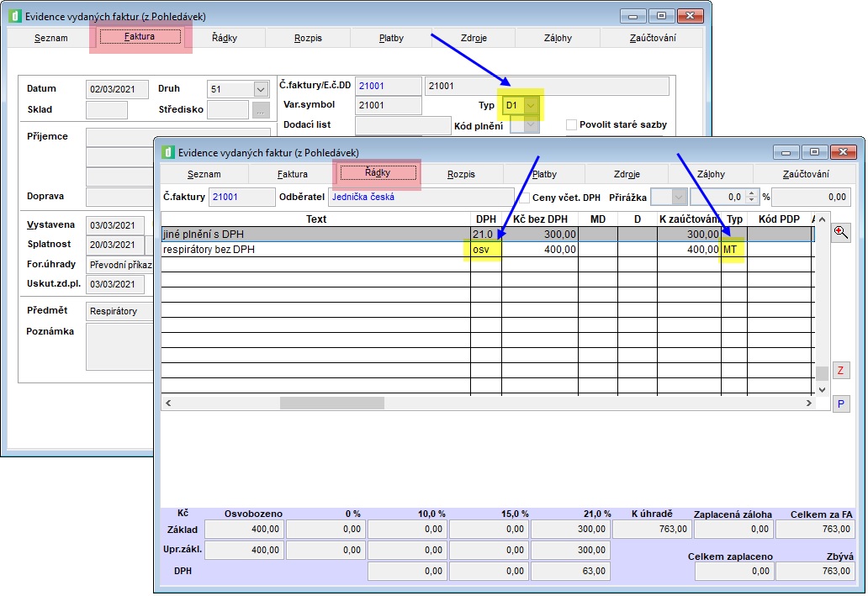Click the Datum field 02/03/2021
The height and width of the screenshot is (596, 868).
(117, 89)
